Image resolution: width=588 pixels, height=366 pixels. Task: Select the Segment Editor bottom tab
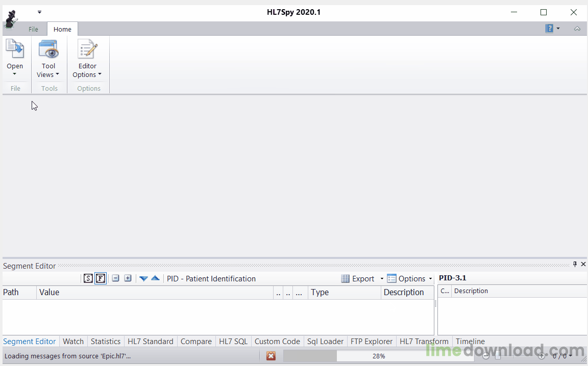[x=29, y=341]
